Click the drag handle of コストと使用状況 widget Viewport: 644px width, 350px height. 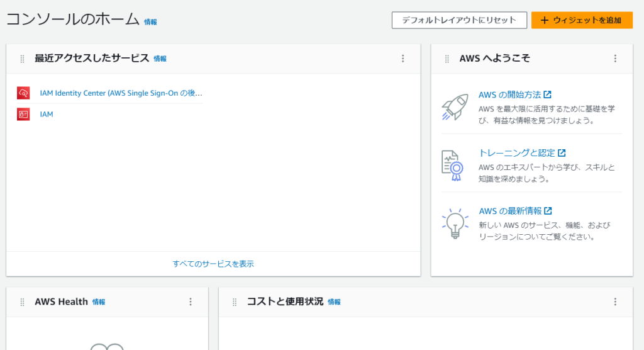point(235,302)
